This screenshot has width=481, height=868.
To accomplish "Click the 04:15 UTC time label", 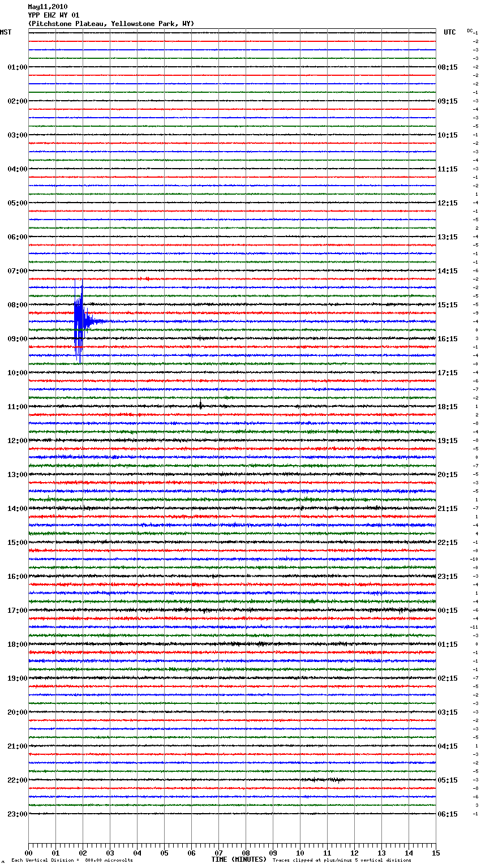I will [448, 746].
